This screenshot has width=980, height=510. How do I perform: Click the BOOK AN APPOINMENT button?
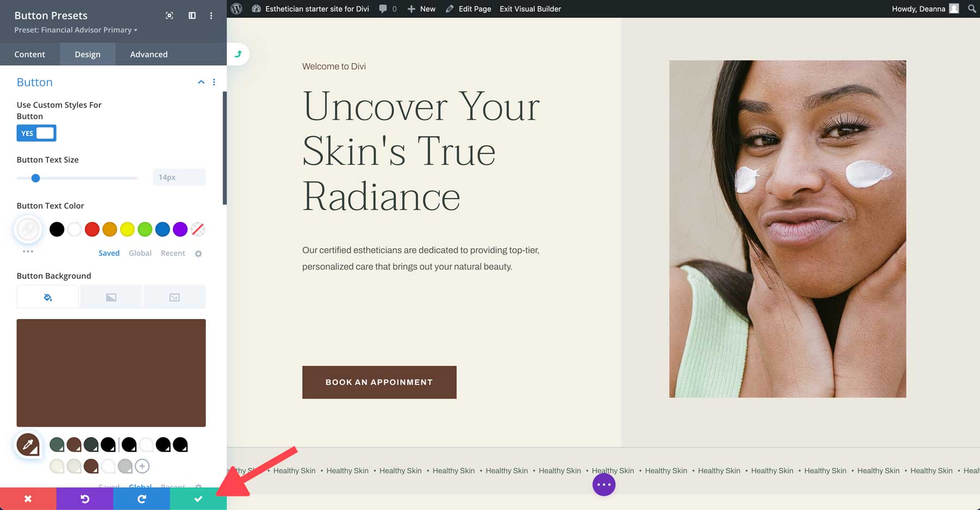[x=378, y=382]
